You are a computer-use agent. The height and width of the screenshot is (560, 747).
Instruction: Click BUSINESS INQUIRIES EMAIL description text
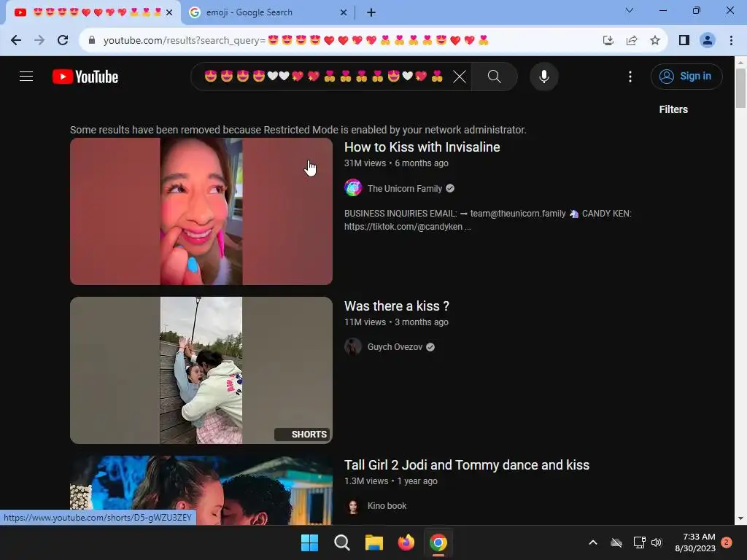tap(488, 220)
